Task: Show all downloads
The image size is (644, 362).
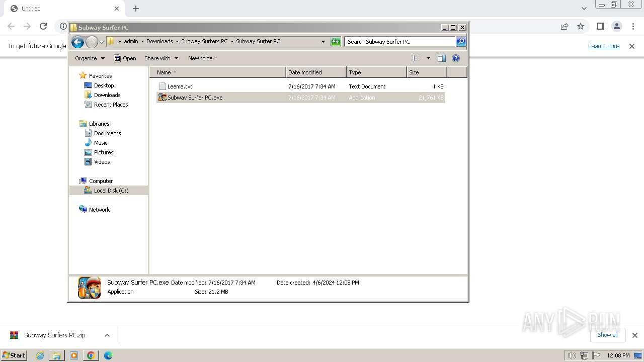Action: 607,335
